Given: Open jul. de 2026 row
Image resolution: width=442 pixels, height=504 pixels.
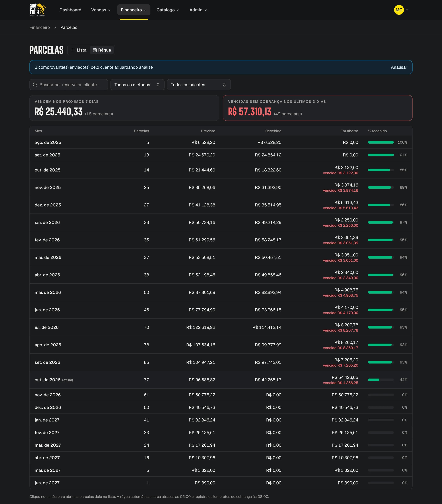Looking at the screenshot, I should tap(221, 327).
